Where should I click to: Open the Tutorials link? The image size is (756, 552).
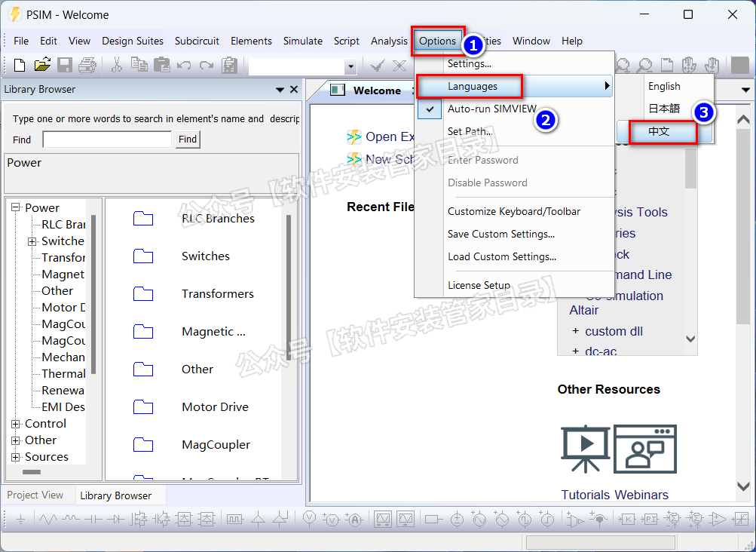click(x=586, y=495)
